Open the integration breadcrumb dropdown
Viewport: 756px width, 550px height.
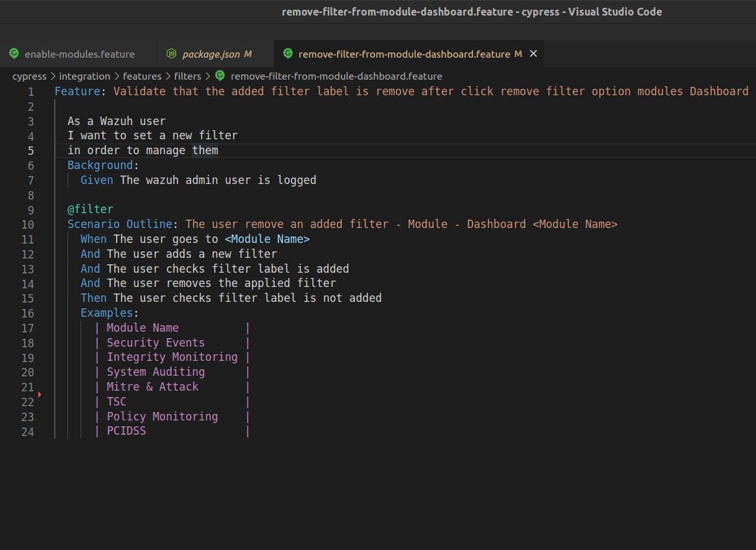tap(85, 76)
